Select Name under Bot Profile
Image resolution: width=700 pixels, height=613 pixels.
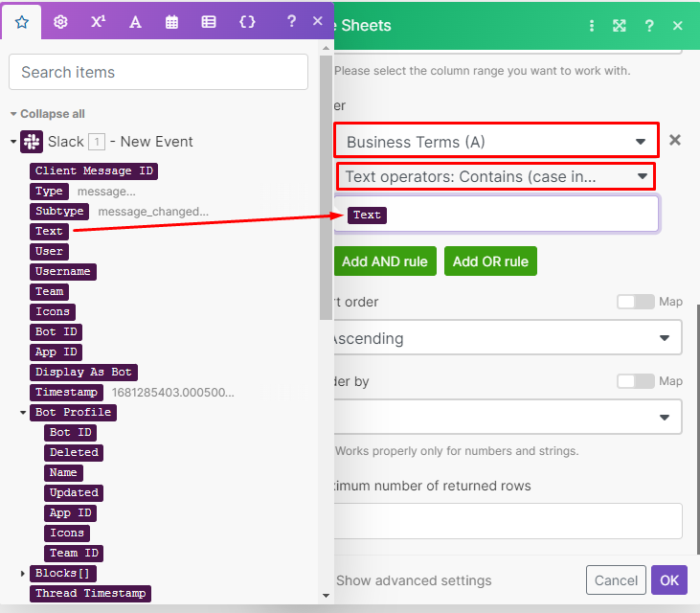tap(63, 472)
